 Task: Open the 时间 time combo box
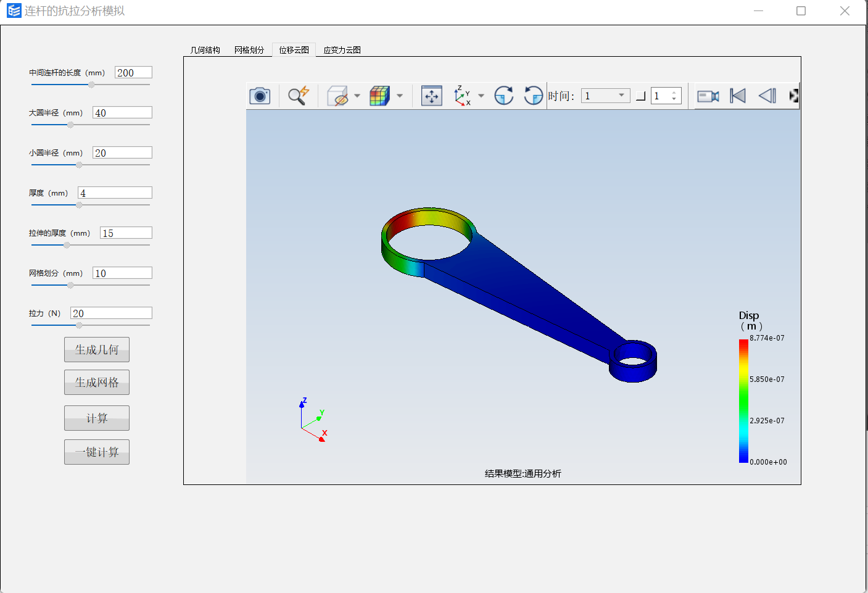pos(605,96)
